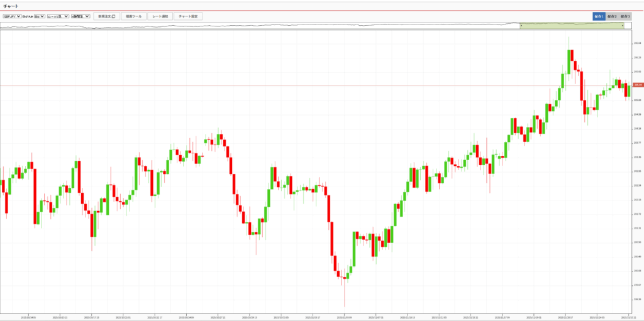The image size is (644, 321).
Task: Click the red current price label
Action: (x=637, y=85)
